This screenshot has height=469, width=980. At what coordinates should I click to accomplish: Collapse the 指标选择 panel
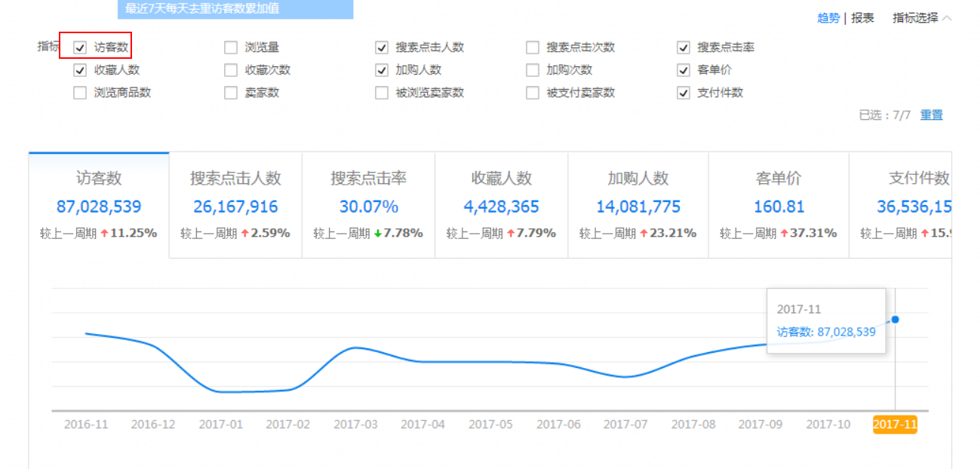tap(921, 18)
